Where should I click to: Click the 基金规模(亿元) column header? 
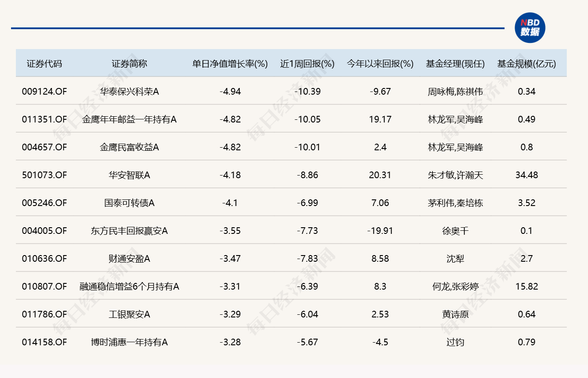[x=527, y=64]
